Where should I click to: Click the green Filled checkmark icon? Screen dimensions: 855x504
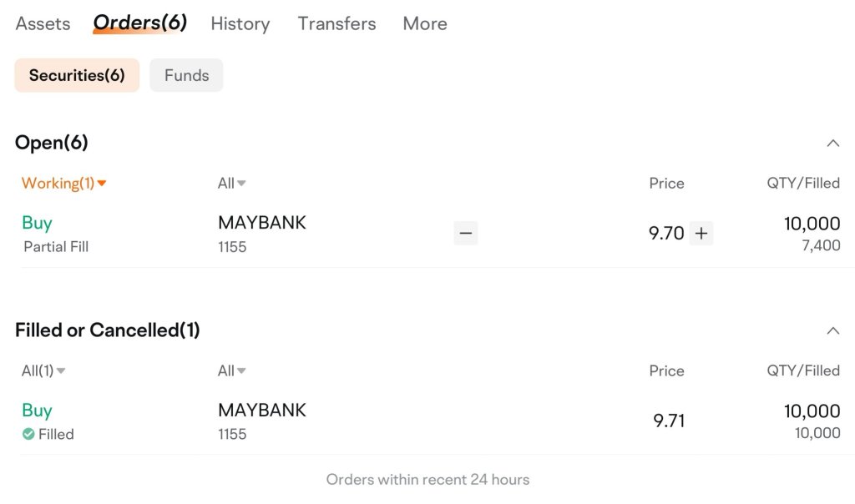pos(28,434)
